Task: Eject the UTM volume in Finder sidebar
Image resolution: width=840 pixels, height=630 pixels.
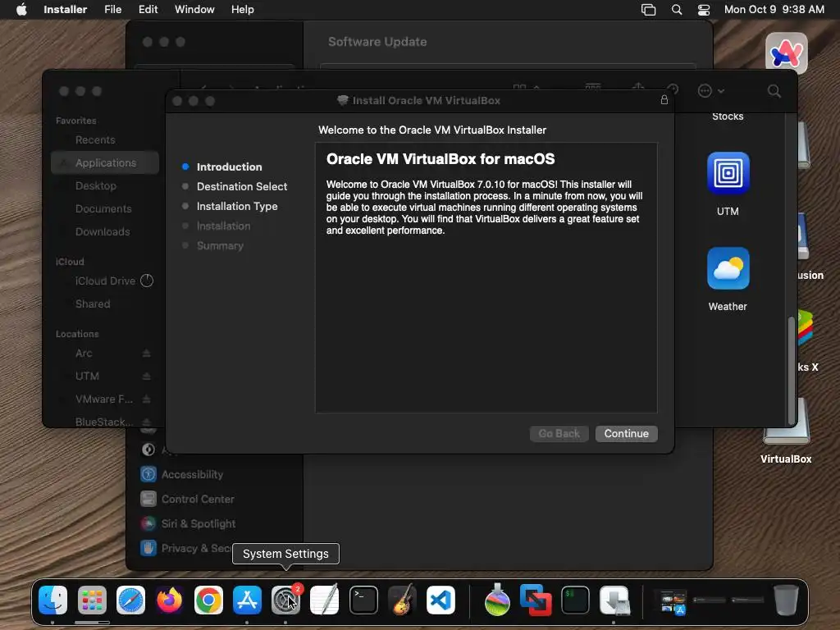Action: (x=146, y=377)
